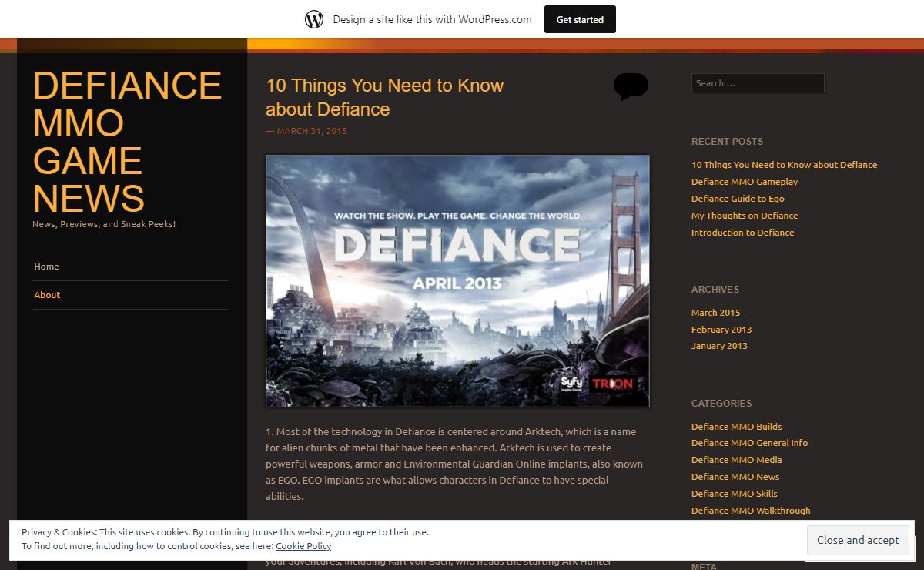The image size is (924, 570).
Task: Click the Defiance MMO Game News title
Action: (x=127, y=141)
